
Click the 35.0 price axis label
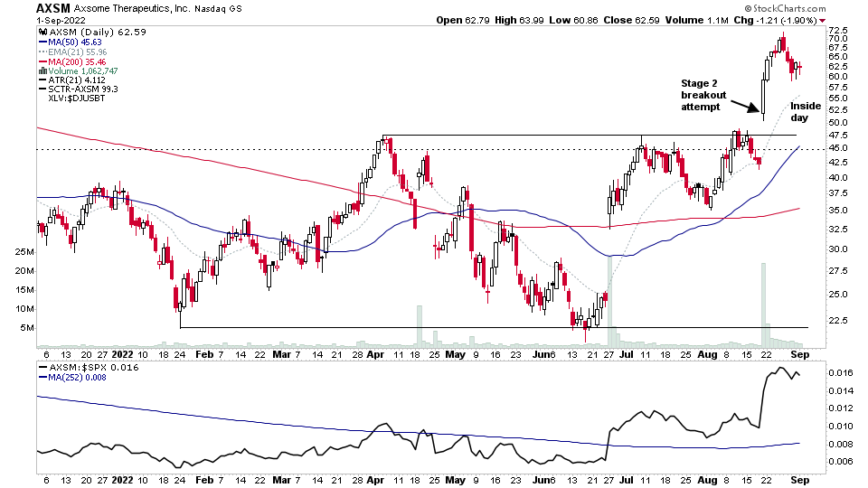pos(838,211)
